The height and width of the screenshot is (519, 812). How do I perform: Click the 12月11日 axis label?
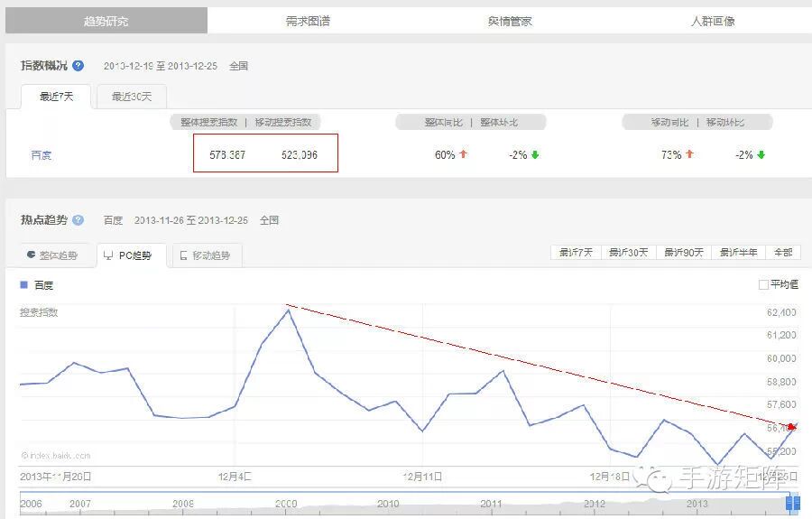[x=422, y=477]
